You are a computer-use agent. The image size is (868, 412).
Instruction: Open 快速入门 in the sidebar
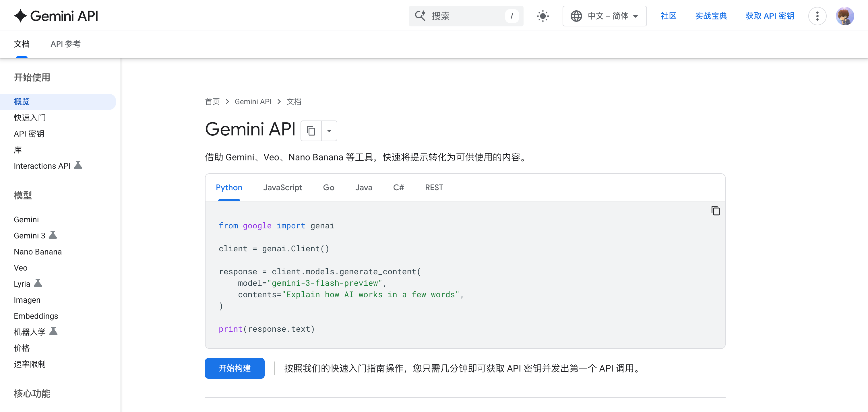click(30, 118)
